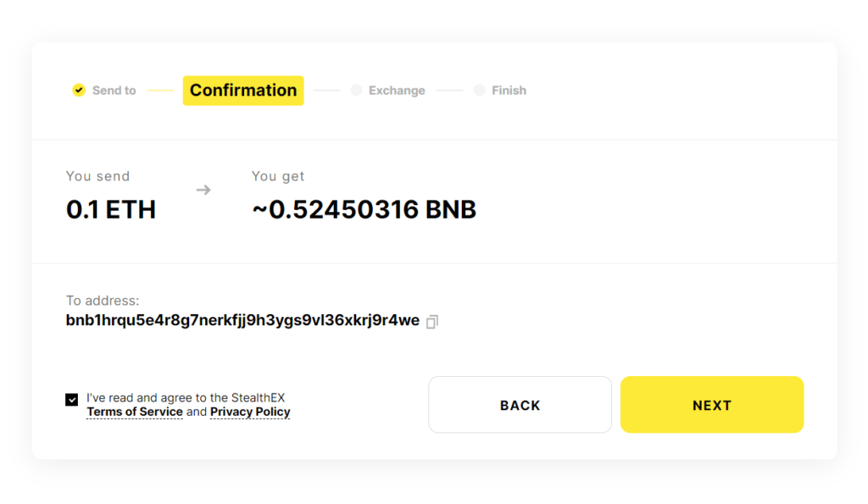Image resolution: width=868 pixels, height=504 pixels.
Task: Open the Terms of Service link
Action: click(x=135, y=412)
